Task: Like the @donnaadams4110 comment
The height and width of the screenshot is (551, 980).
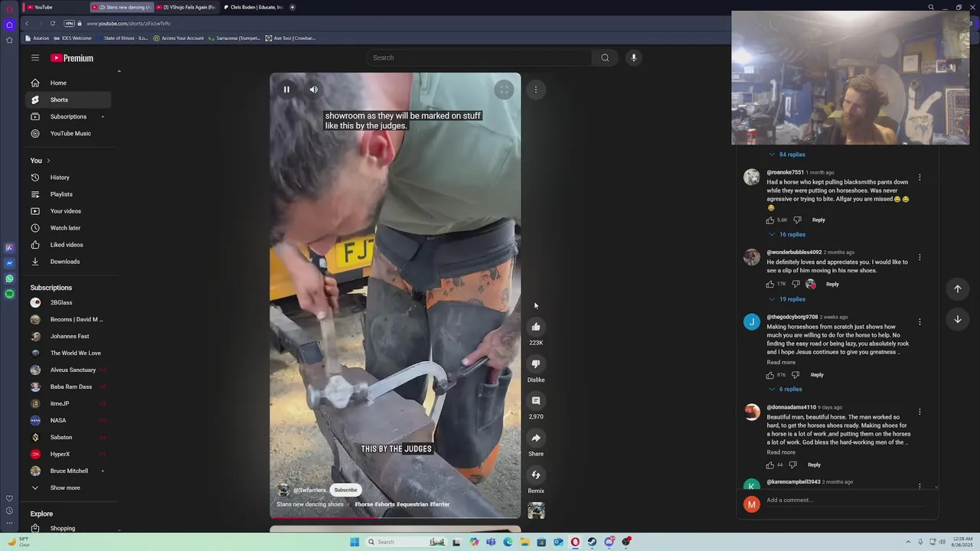Action: coord(770,465)
